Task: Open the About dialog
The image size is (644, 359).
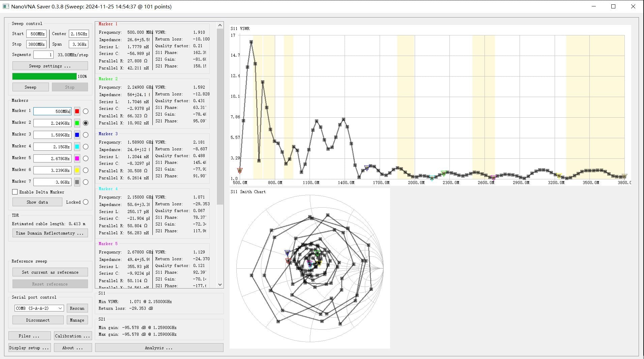Action: pos(73,348)
